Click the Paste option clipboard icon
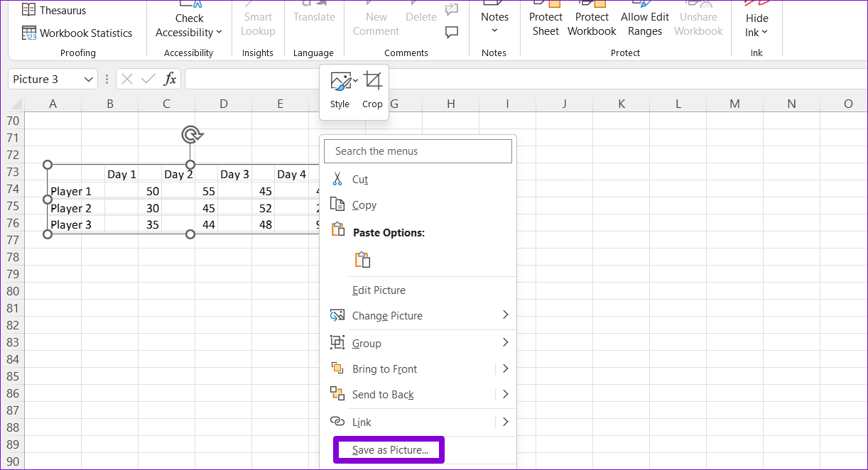Image resolution: width=868 pixels, height=470 pixels. 363,260
